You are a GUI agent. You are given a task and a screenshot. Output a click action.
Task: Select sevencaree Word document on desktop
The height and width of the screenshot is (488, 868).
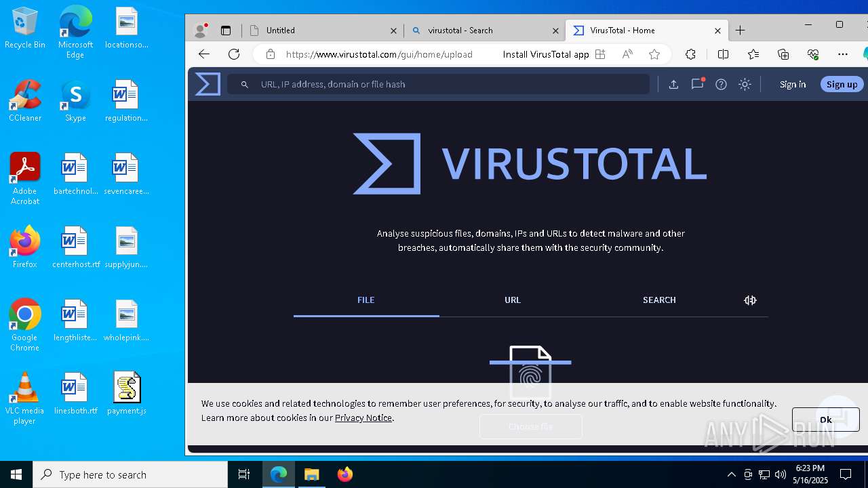tap(126, 175)
